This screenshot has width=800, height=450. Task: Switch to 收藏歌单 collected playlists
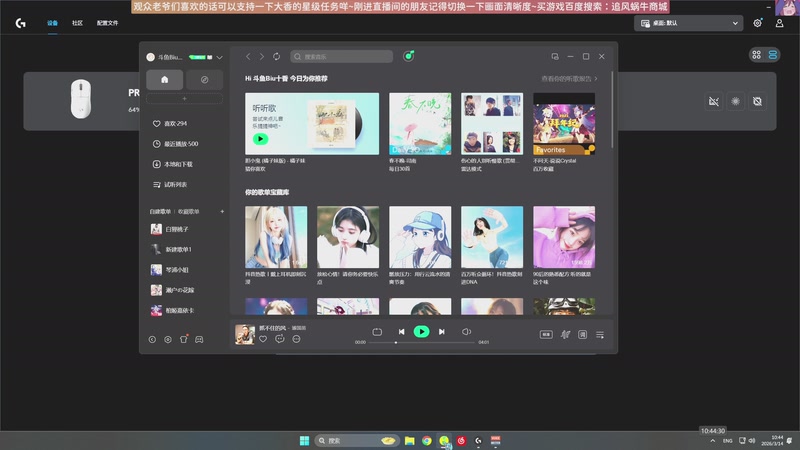189,211
